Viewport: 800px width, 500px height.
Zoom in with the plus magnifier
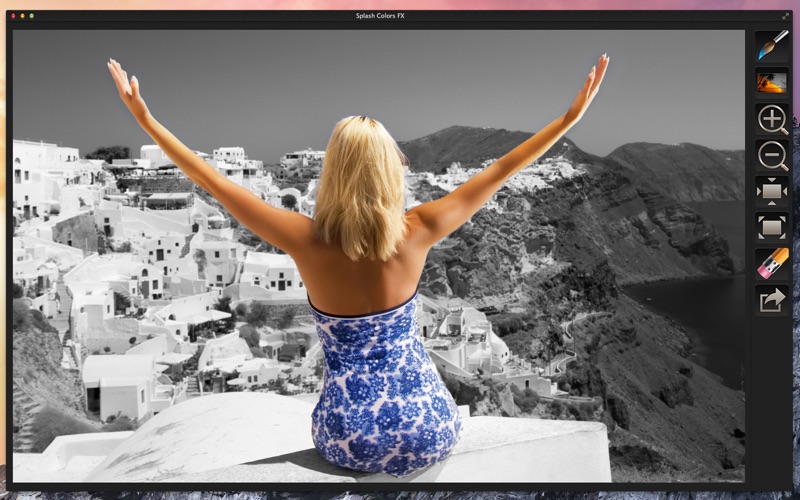coord(772,119)
